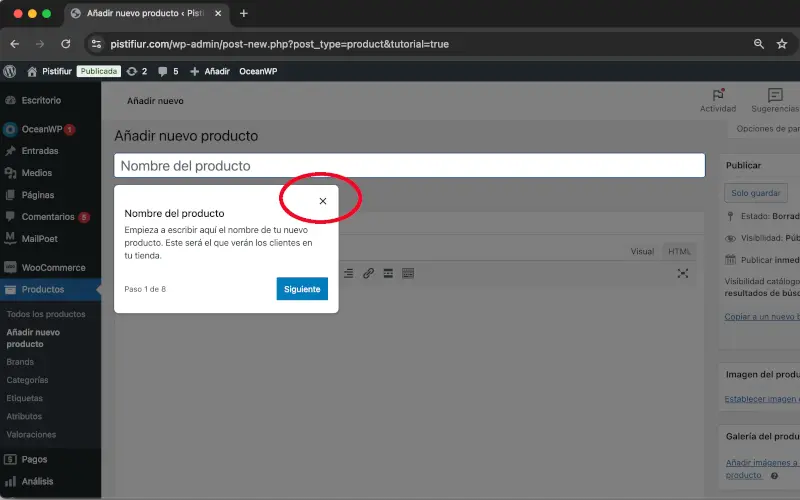Open the comments bubble showing 5
The height and width of the screenshot is (500, 800).
pyautogui.click(x=168, y=71)
